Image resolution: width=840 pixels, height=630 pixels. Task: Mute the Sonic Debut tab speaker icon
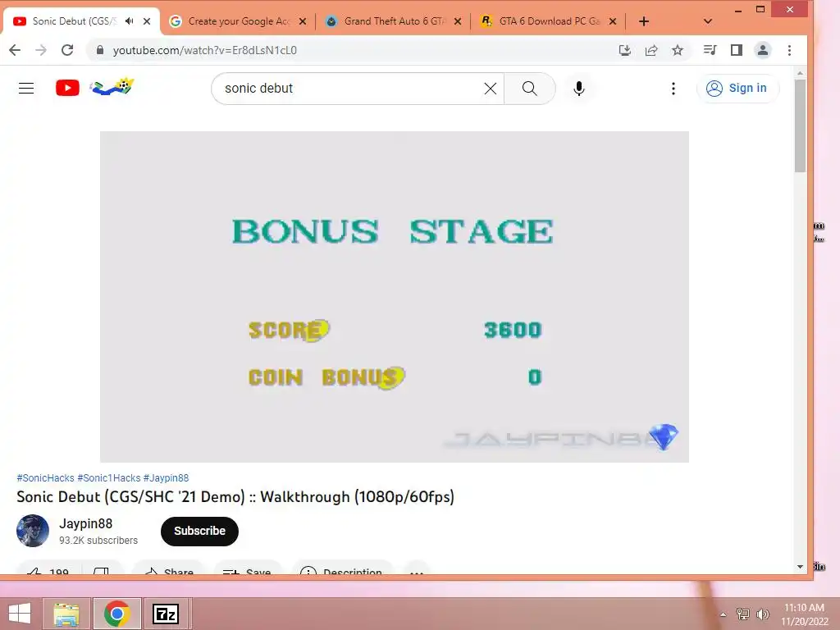click(129, 21)
